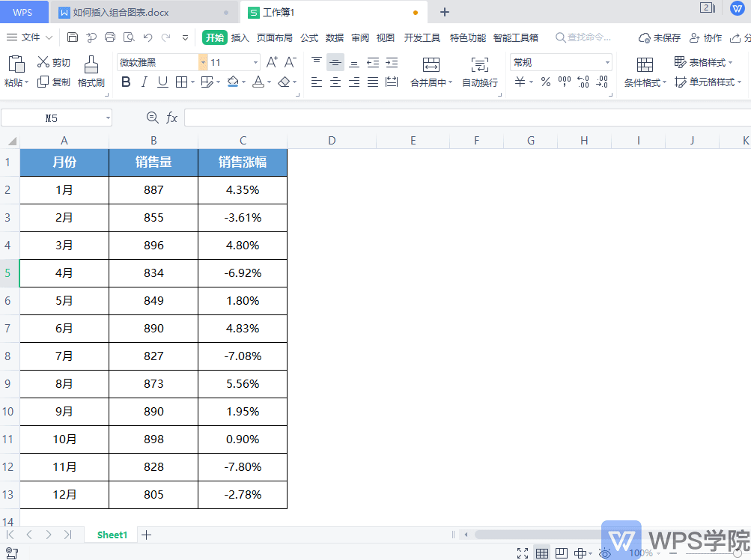Activate the Format Painter 格式刷
Viewport: 751px width, 560px height.
point(91,71)
